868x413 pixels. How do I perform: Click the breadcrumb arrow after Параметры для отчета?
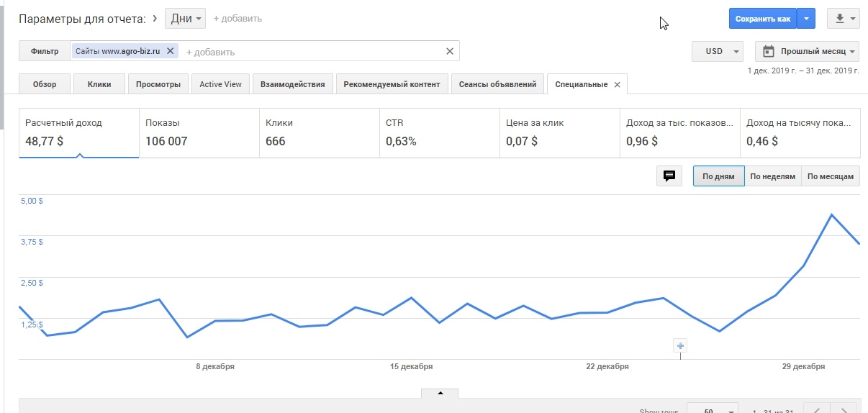coord(155,18)
